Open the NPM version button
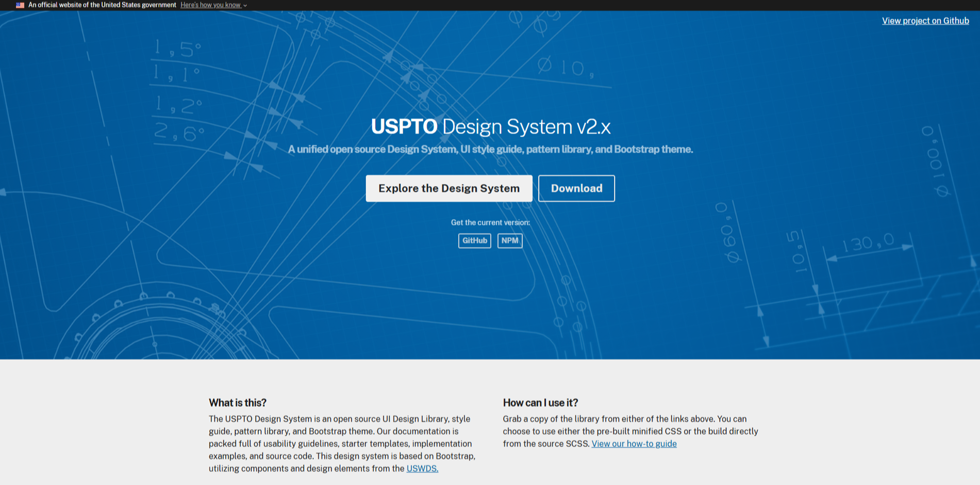The image size is (980, 485). [510, 240]
